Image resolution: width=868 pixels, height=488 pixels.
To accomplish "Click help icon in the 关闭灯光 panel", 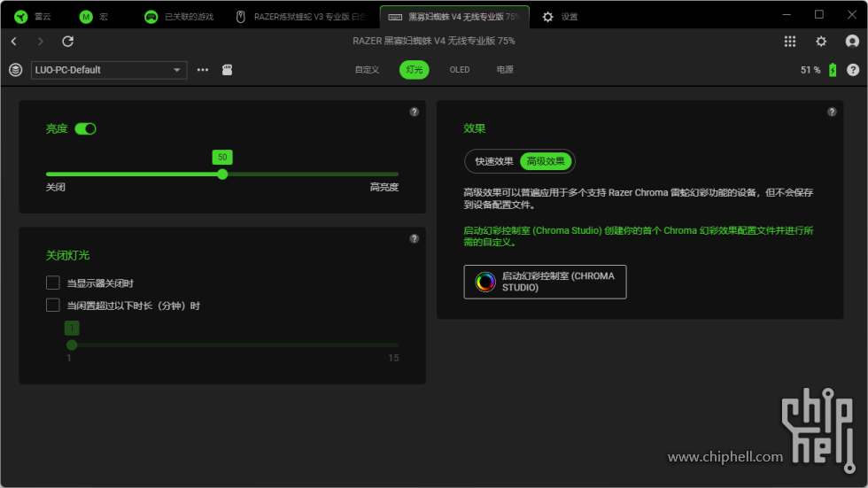I will 415,238.
